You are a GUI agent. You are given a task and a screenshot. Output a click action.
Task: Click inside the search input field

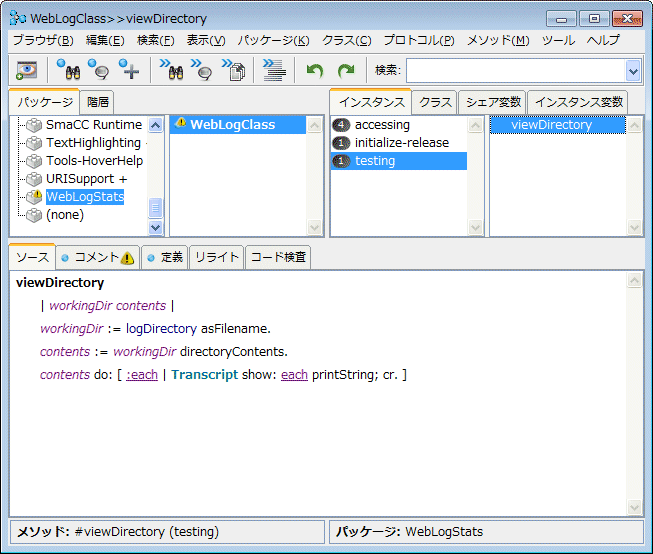[514, 70]
